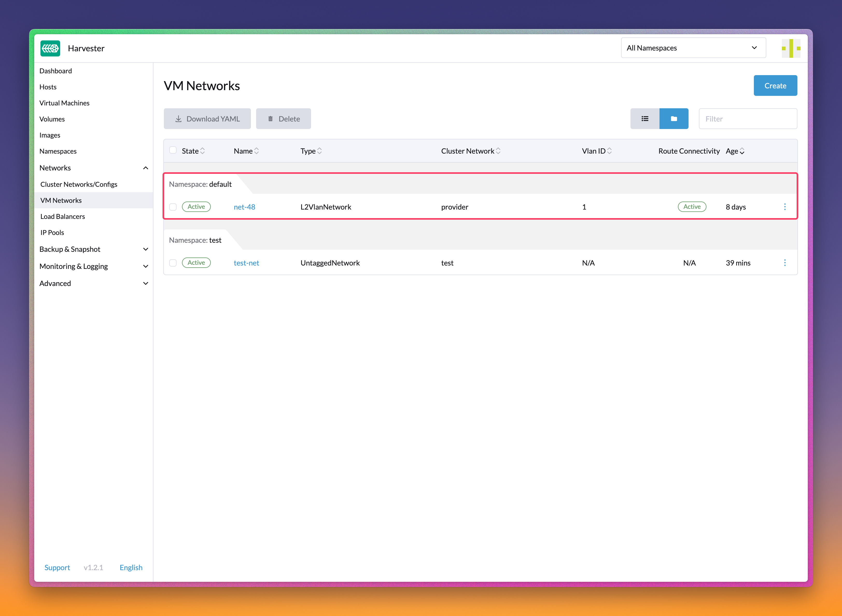Viewport: 842px width, 616px height.
Task: Toggle the select-all rows checkbox
Action: click(x=173, y=150)
